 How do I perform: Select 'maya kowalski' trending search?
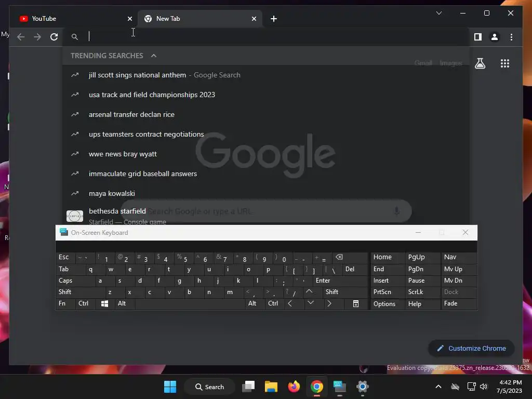[265, 193]
